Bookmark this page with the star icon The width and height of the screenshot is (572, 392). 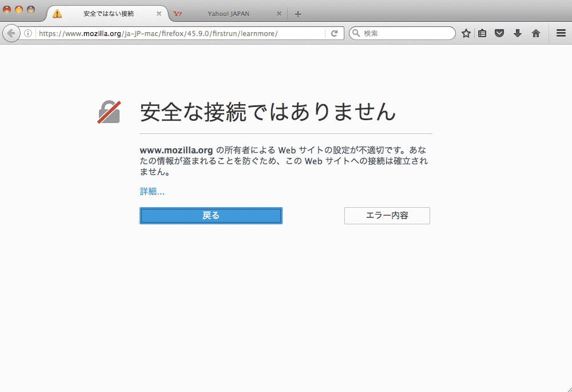pos(466,34)
